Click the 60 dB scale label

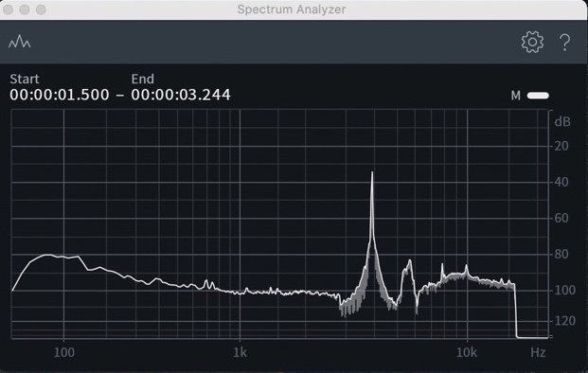click(x=561, y=218)
